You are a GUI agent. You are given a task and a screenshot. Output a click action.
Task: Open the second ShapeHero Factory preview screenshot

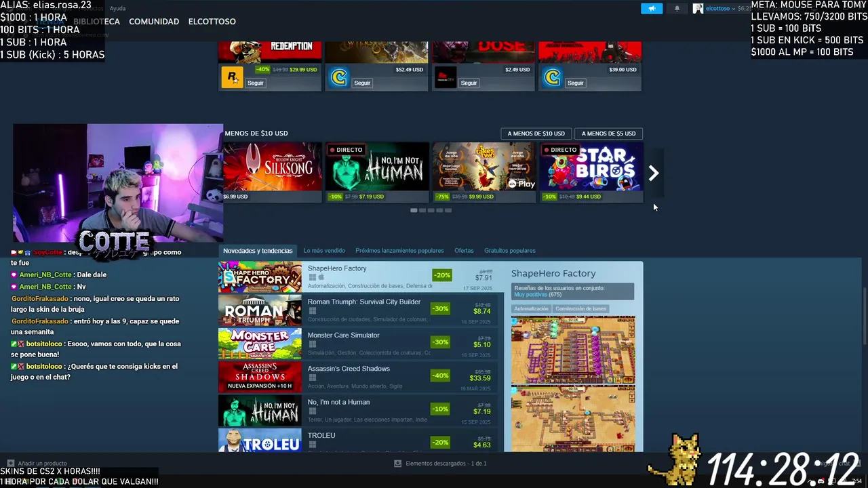(573, 419)
